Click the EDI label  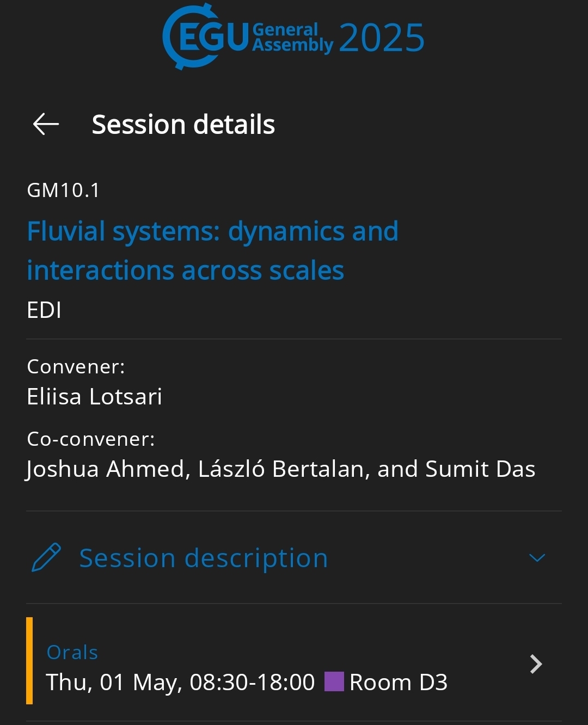click(44, 310)
